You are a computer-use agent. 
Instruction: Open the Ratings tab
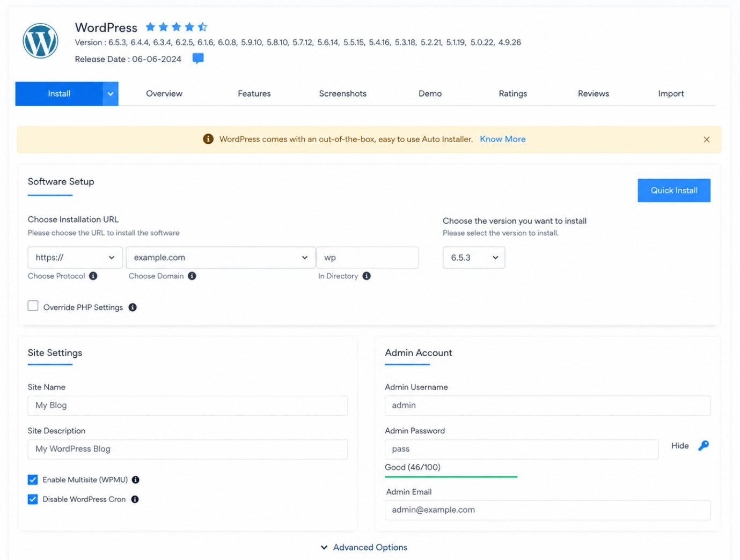tap(513, 94)
